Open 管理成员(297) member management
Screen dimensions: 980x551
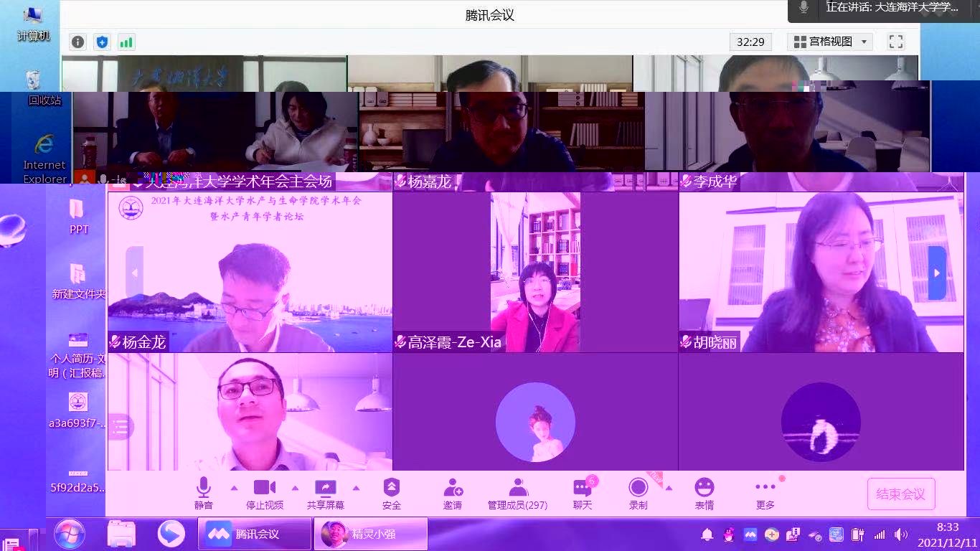pos(517,494)
